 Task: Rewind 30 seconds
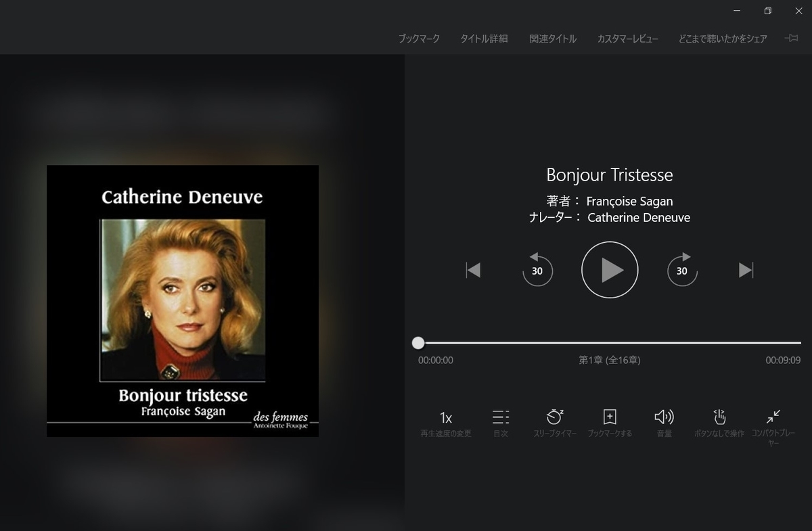coord(537,270)
